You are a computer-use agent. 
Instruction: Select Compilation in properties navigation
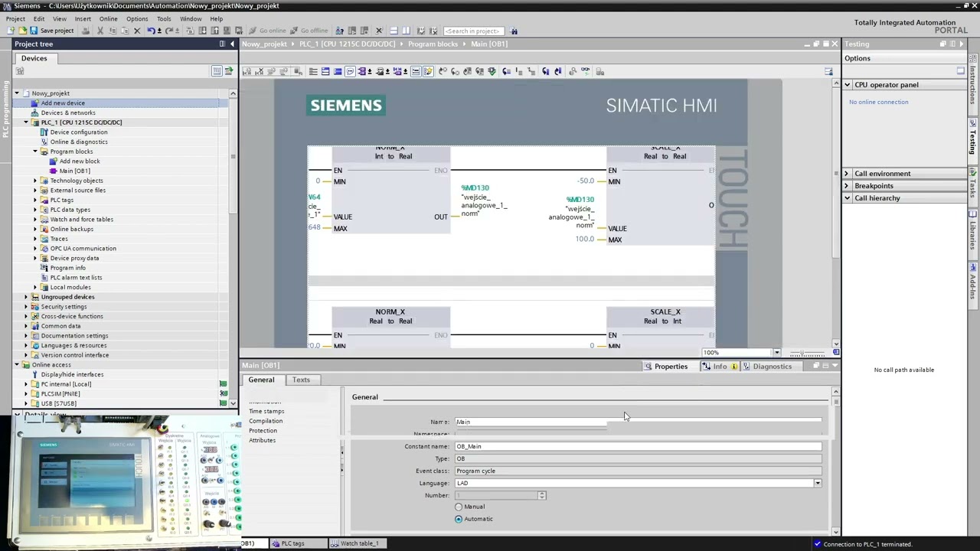click(266, 421)
